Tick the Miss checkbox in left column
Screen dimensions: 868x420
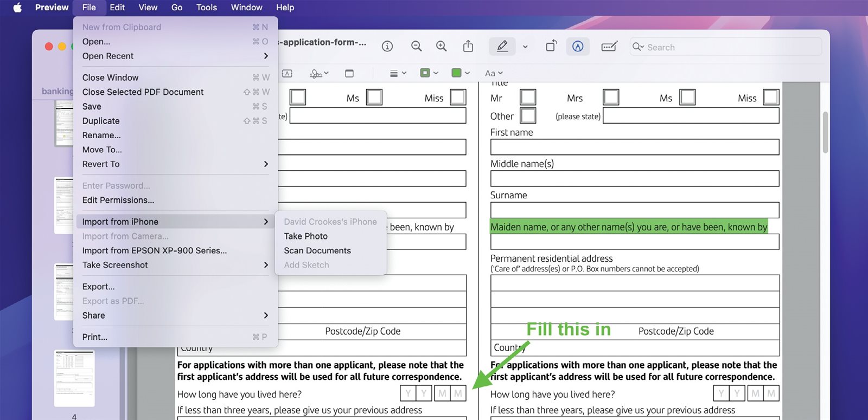[458, 98]
